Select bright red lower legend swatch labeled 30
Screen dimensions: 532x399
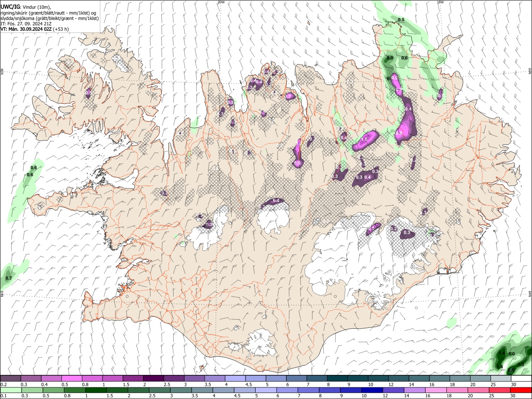click(x=521, y=390)
